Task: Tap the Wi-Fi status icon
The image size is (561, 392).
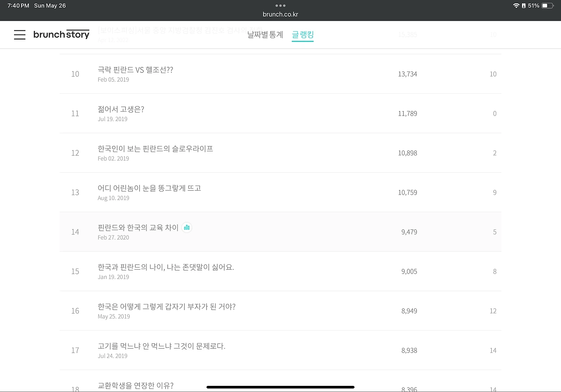Action: (x=516, y=6)
